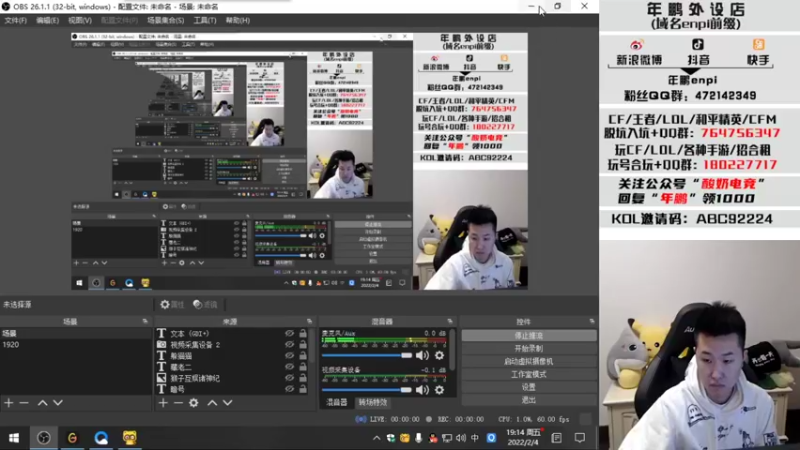
Task: Open 设置 from the controls panel
Action: pyautogui.click(x=529, y=387)
